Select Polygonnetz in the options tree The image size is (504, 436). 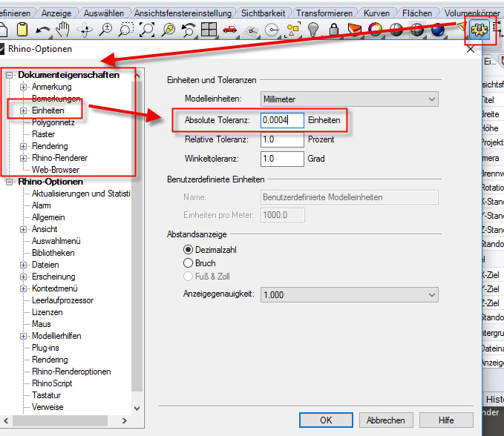coord(53,122)
